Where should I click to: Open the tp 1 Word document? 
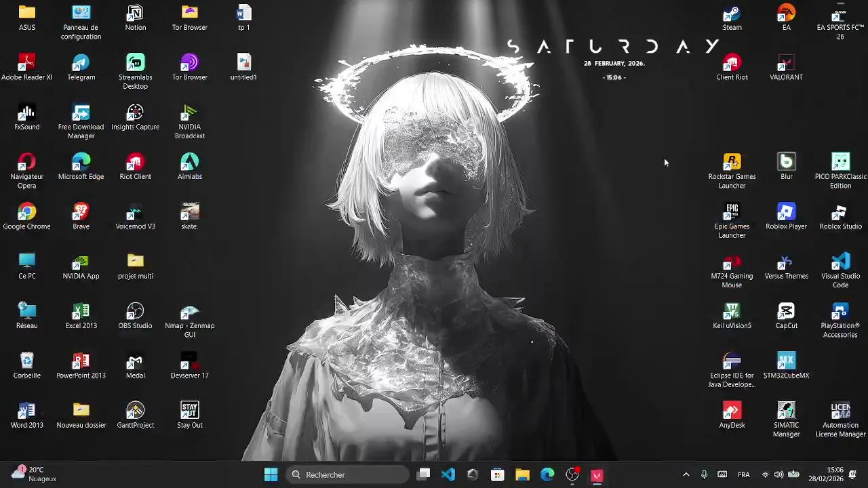point(243,18)
